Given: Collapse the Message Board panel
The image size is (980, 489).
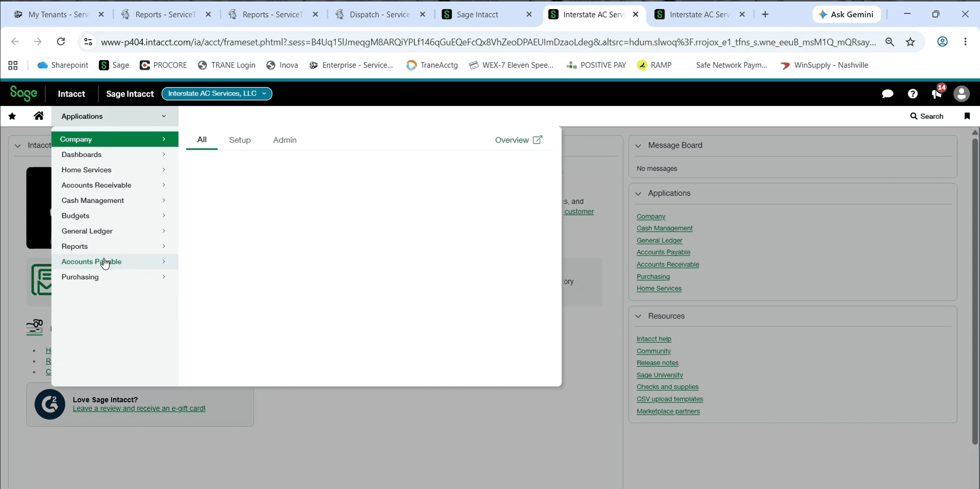Looking at the screenshot, I should coord(638,146).
